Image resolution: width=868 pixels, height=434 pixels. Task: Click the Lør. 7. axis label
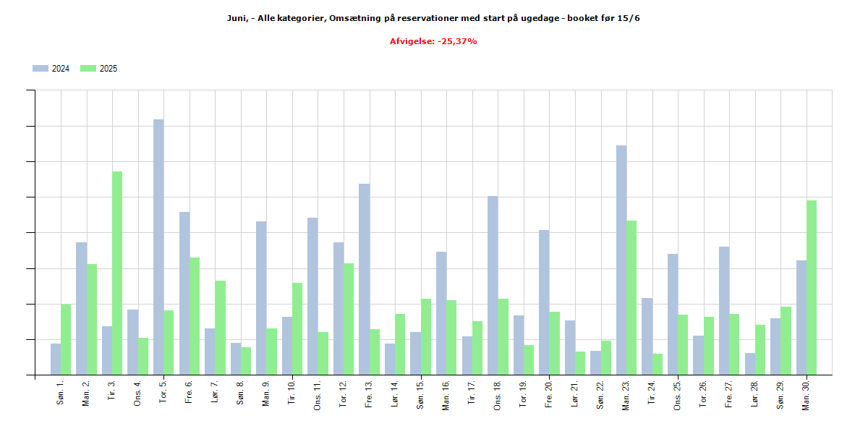pyautogui.click(x=215, y=391)
